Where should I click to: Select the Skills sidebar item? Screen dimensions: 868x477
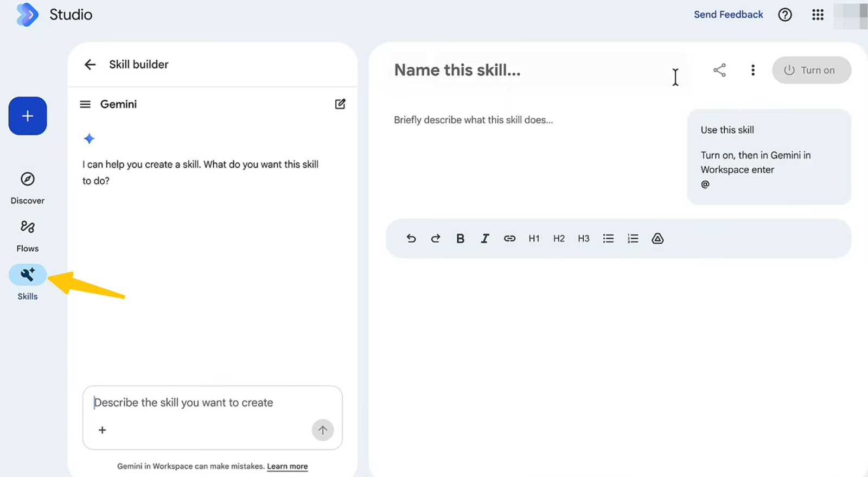click(x=28, y=283)
